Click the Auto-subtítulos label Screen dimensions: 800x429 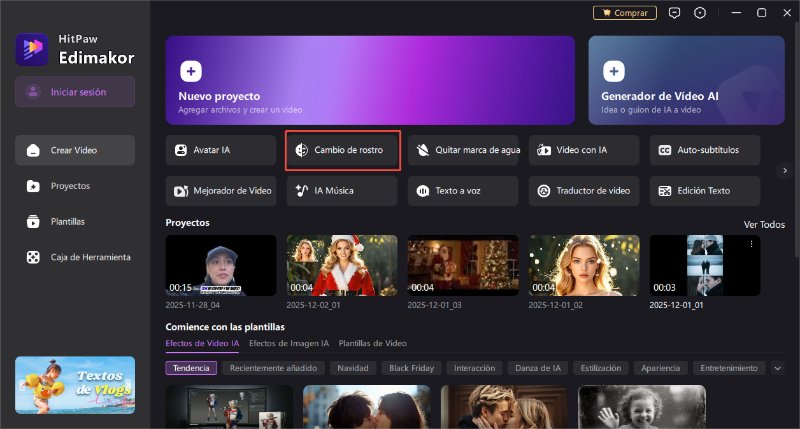click(x=708, y=150)
